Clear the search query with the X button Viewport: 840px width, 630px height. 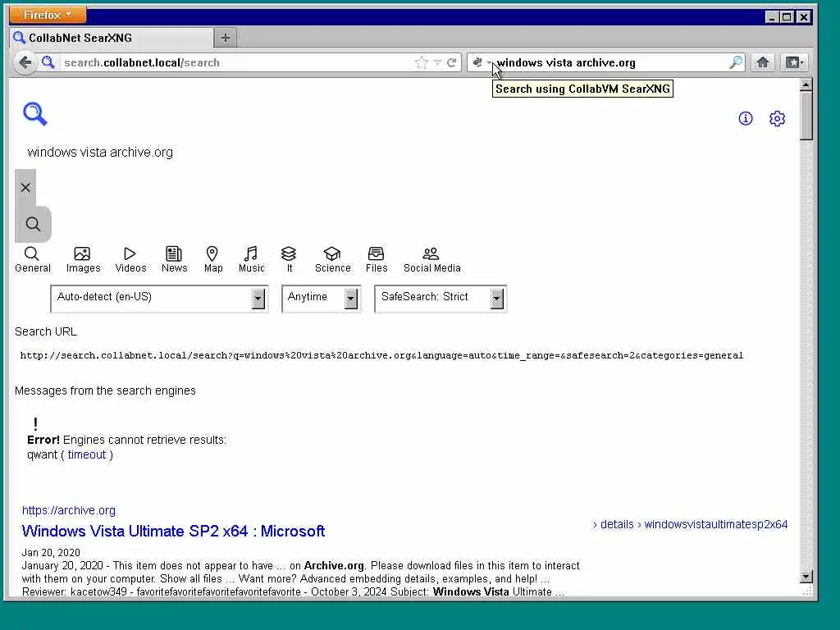[x=25, y=188]
